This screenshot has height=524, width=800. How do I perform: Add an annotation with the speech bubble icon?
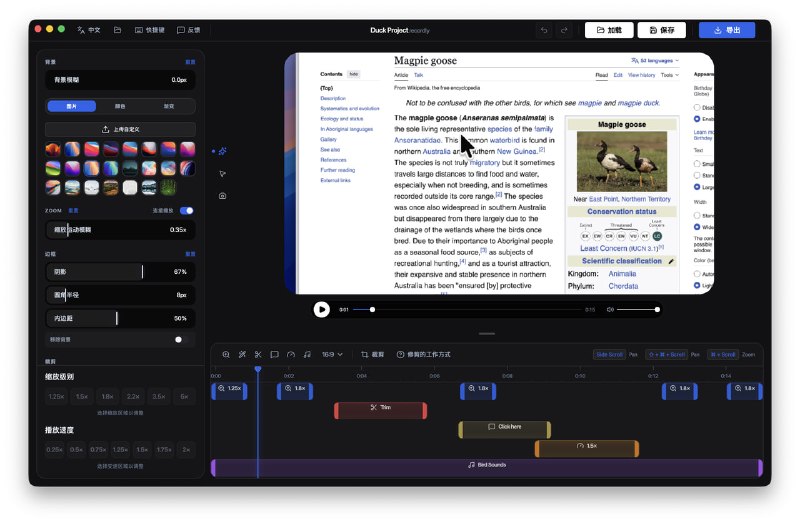pos(274,354)
